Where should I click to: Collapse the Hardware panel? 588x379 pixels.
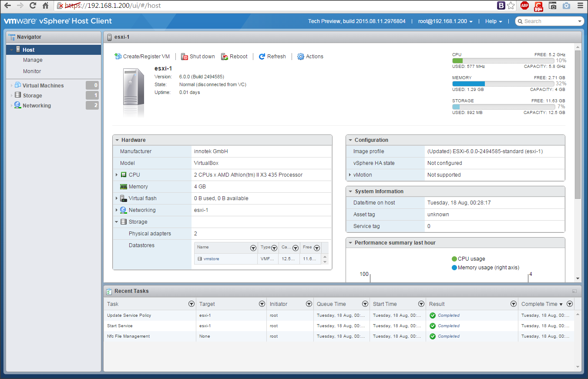tap(117, 140)
